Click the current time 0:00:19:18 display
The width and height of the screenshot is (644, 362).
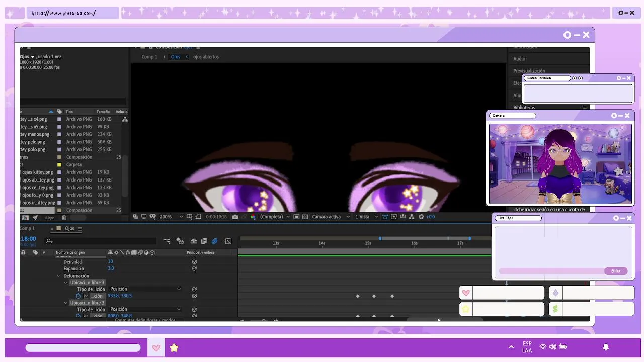(x=216, y=217)
